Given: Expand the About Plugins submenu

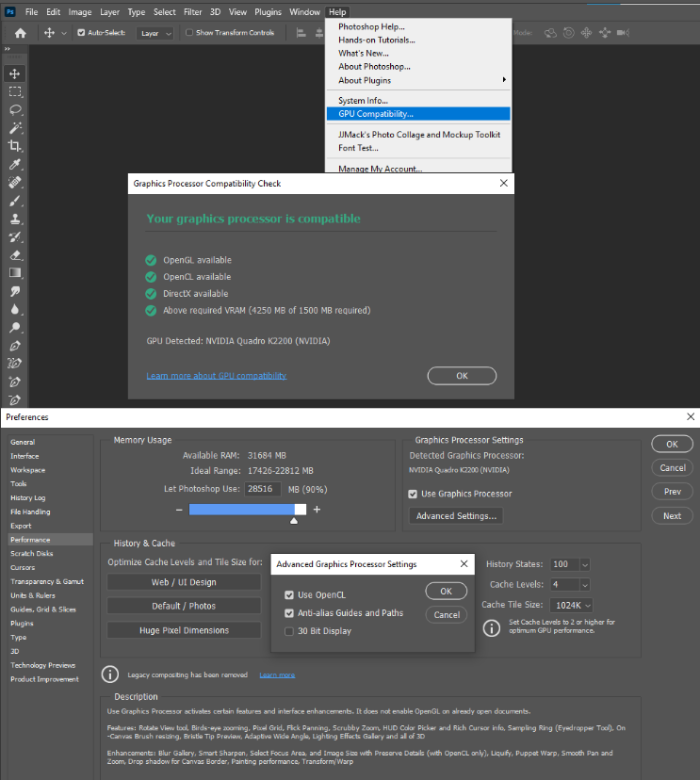Looking at the screenshot, I should click(x=418, y=80).
